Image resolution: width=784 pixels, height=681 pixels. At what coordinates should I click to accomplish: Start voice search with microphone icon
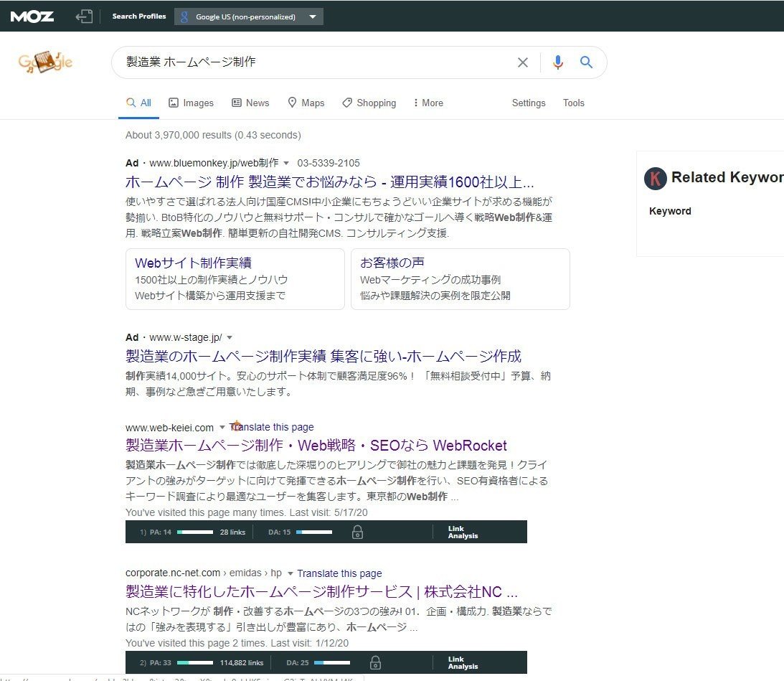tap(558, 62)
